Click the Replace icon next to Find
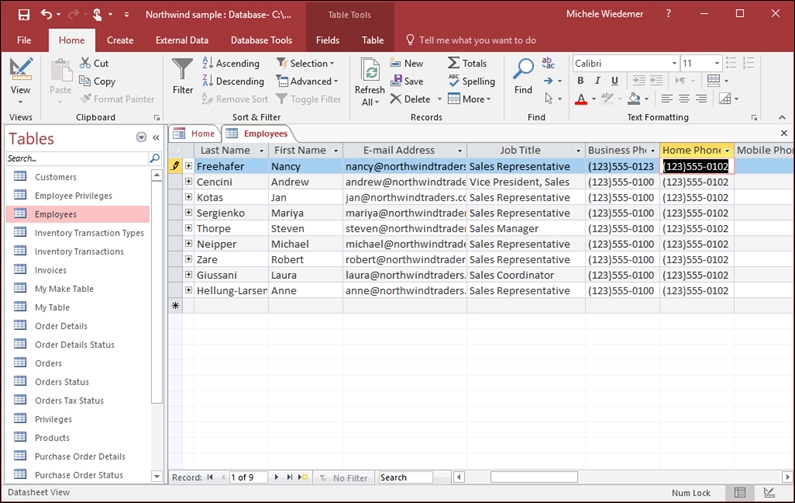This screenshot has height=503, width=795. (548, 63)
